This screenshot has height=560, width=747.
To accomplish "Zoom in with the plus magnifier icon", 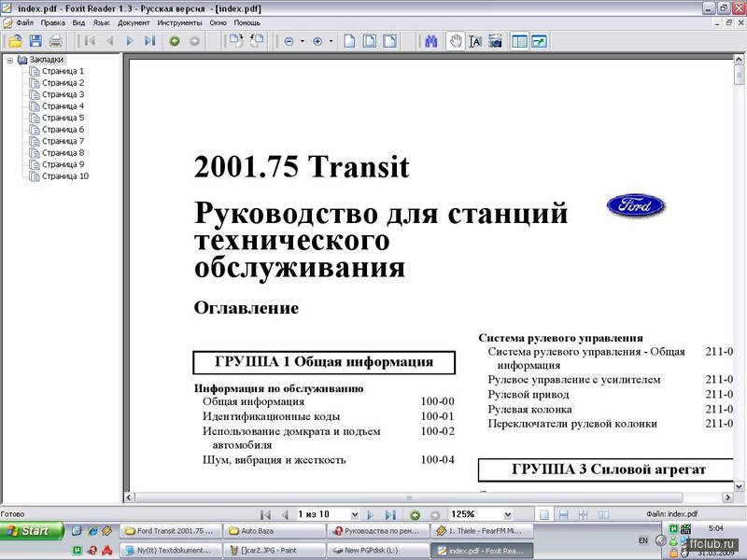I will 317,41.
